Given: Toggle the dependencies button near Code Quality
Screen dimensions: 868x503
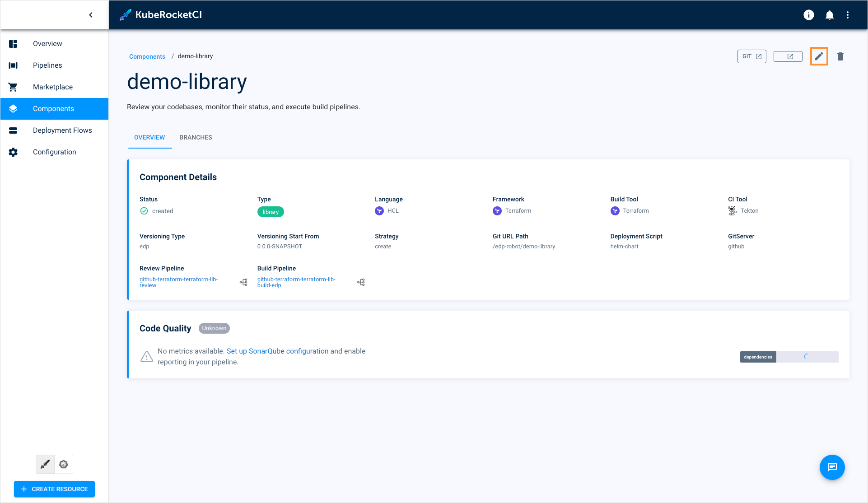Looking at the screenshot, I should [x=756, y=356].
